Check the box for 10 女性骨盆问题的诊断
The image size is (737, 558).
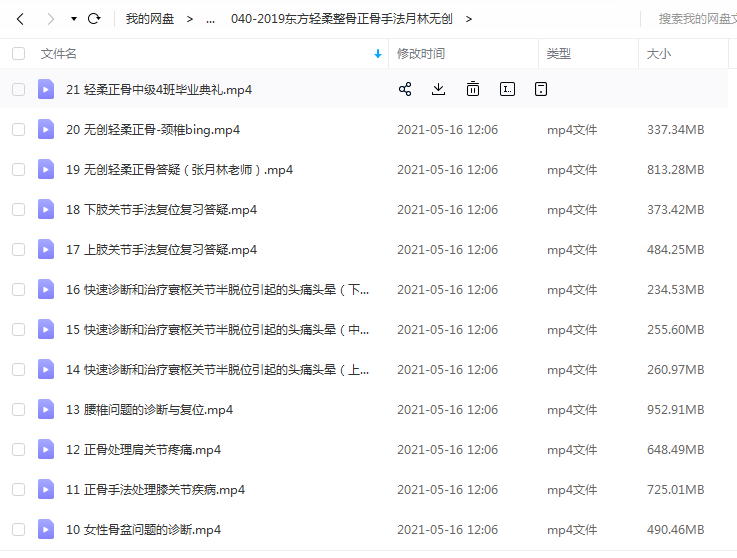point(18,529)
